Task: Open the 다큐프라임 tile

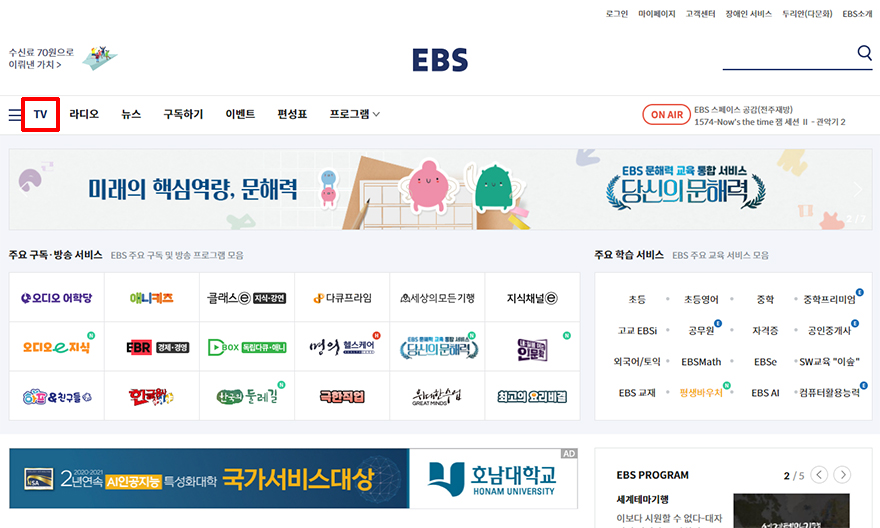Action: [x=342, y=298]
